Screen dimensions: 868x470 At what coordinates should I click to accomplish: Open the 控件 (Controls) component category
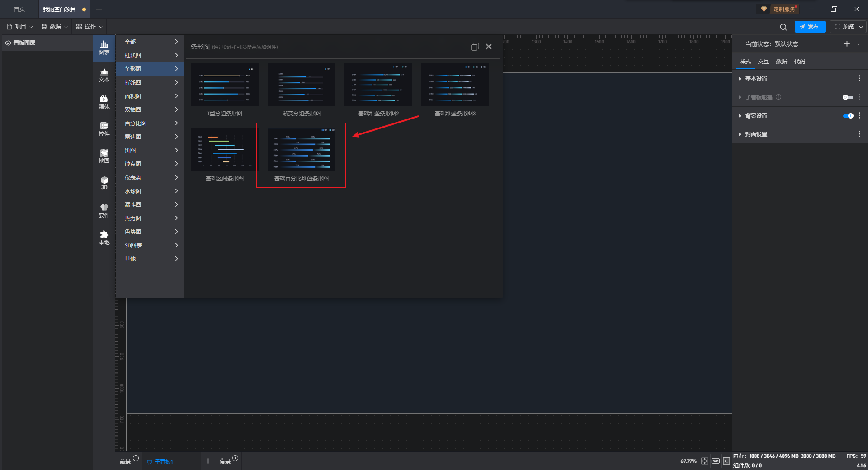(x=104, y=129)
